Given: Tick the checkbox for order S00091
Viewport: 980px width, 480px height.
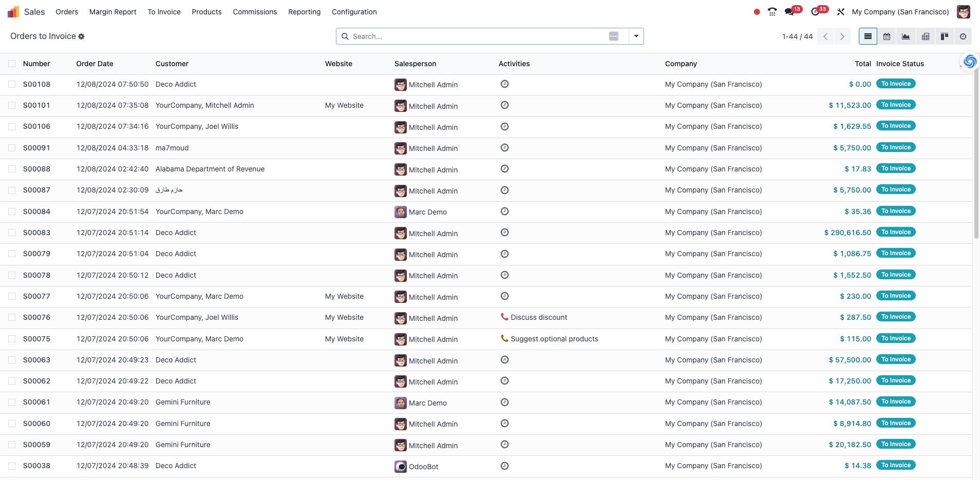Looking at the screenshot, I should coord(12,148).
